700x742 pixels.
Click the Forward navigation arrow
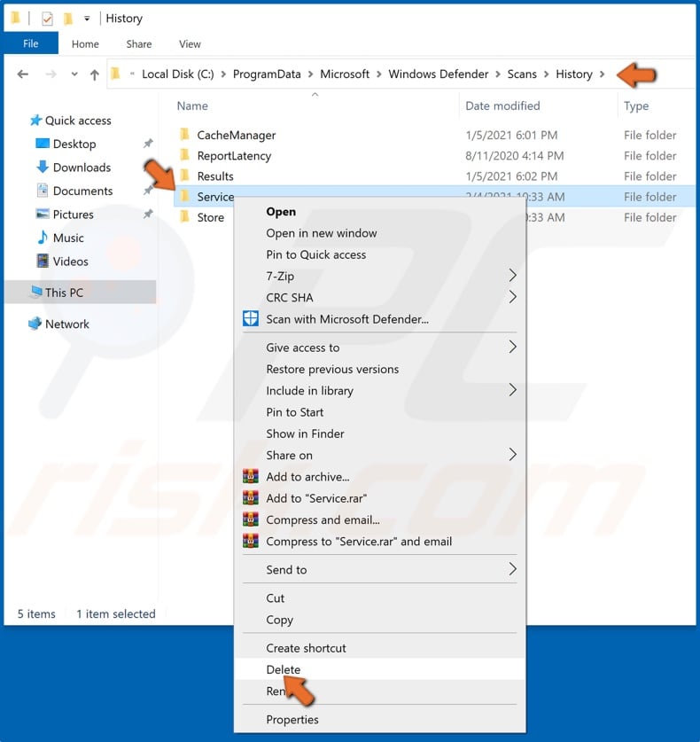point(51,74)
